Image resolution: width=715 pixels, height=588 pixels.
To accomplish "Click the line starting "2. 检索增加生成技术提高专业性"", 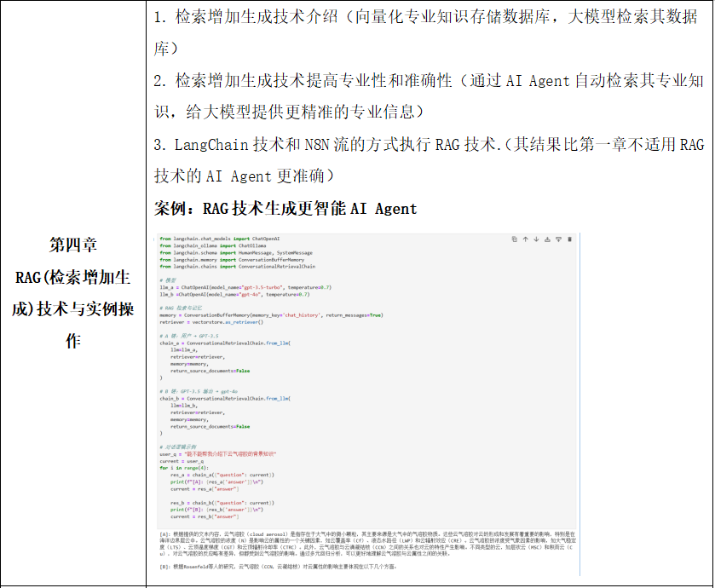I will pos(429,81).
